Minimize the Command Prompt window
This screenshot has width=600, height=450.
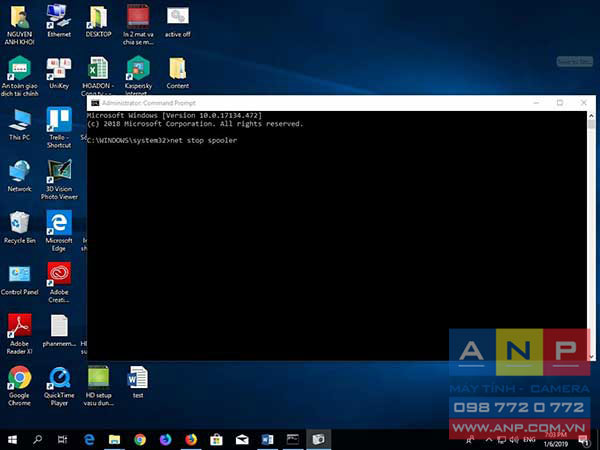pyautogui.click(x=536, y=103)
